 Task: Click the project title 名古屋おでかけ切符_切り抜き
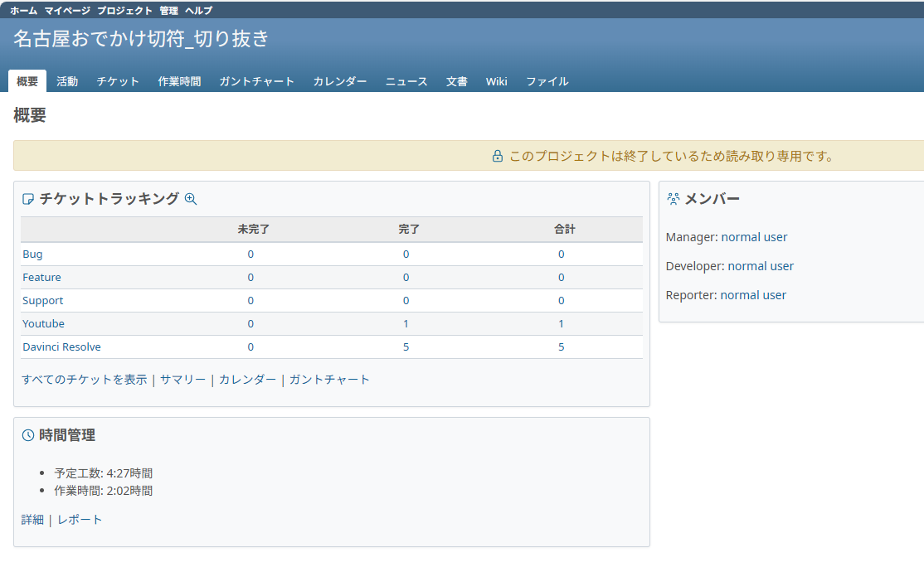[x=141, y=39]
